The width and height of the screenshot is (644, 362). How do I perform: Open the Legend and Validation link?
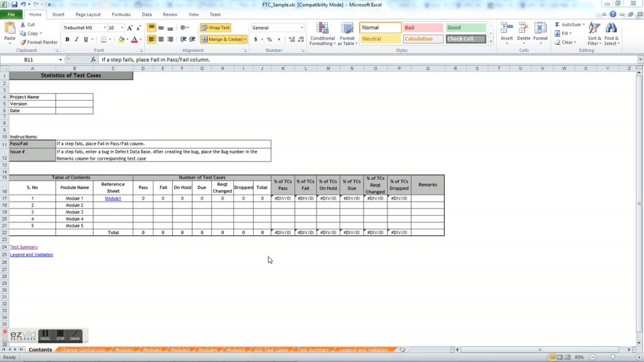click(x=32, y=255)
